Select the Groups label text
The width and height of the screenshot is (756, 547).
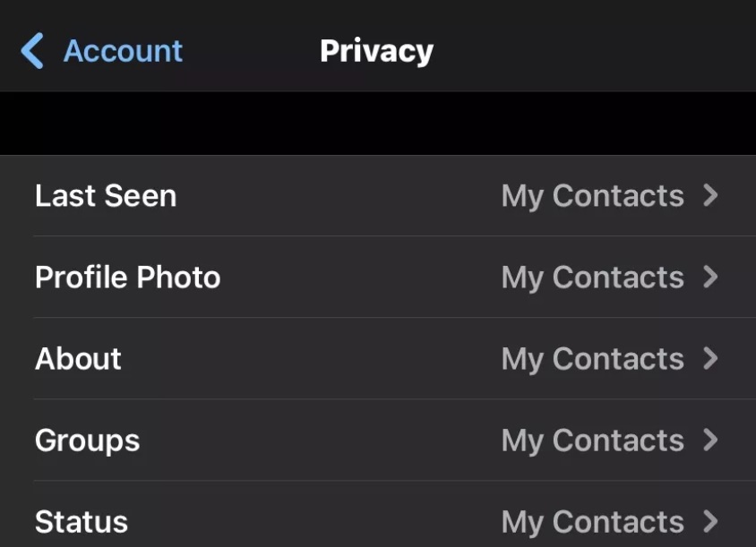[87, 441]
